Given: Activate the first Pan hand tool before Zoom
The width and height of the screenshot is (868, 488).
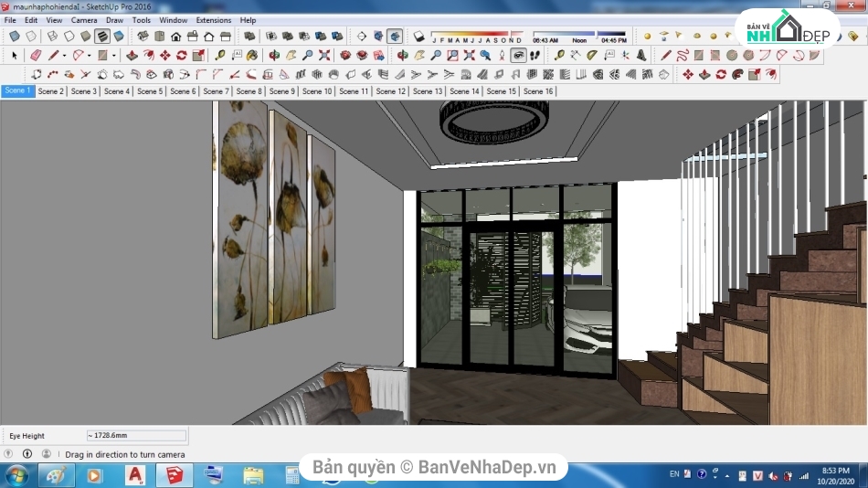Looking at the screenshot, I should tap(291, 56).
